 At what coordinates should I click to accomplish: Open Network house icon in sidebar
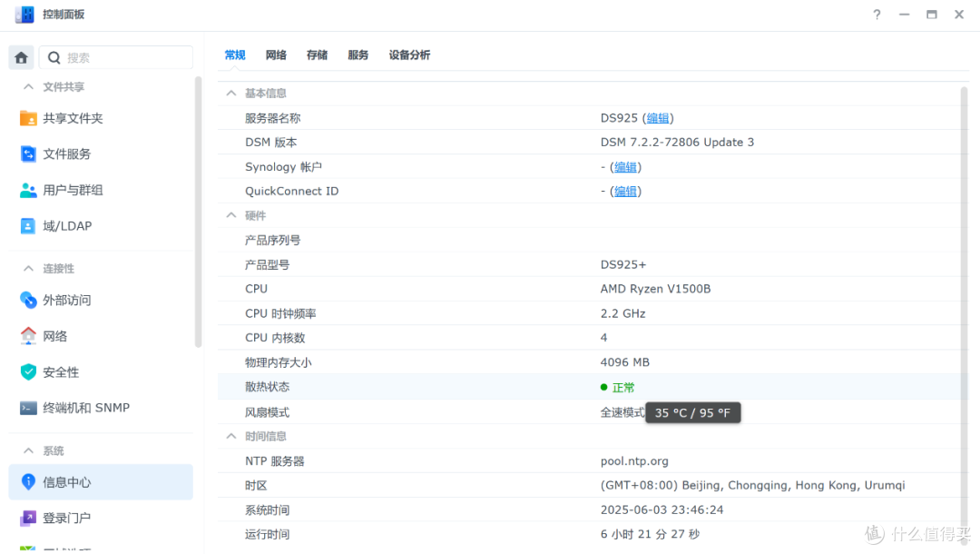[x=28, y=336]
